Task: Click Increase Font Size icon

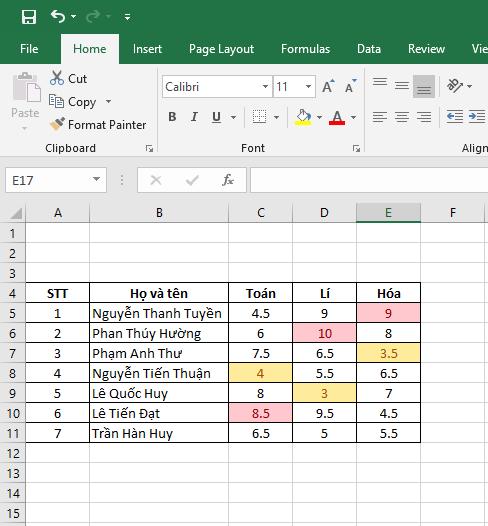Action: point(328,87)
